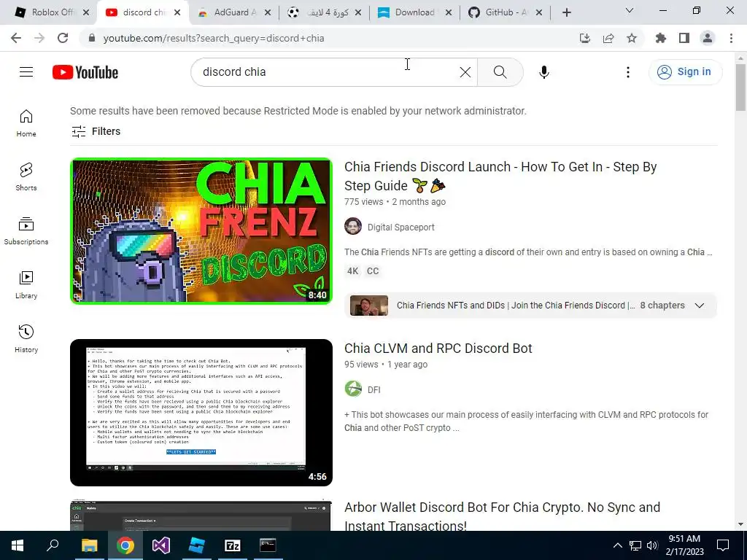The height and width of the screenshot is (560, 747).
Task: Click the Chrome icon on taskbar
Action: pyautogui.click(x=125, y=545)
